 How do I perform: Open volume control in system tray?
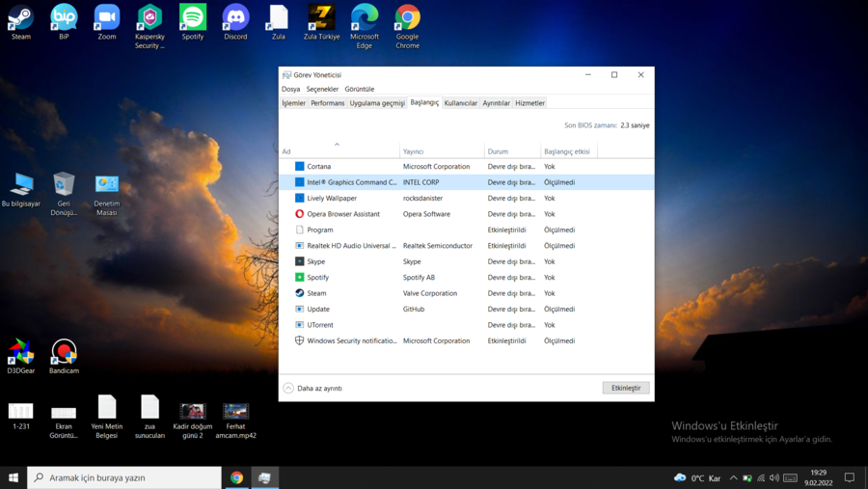774,478
